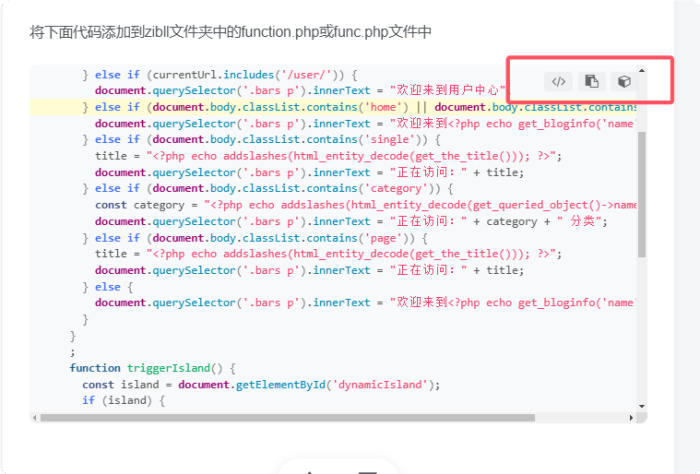Click the horizontal scrollbar thumb
The height and width of the screenshot is (474, 700).
pyautogui.click(x=288, y=418)
